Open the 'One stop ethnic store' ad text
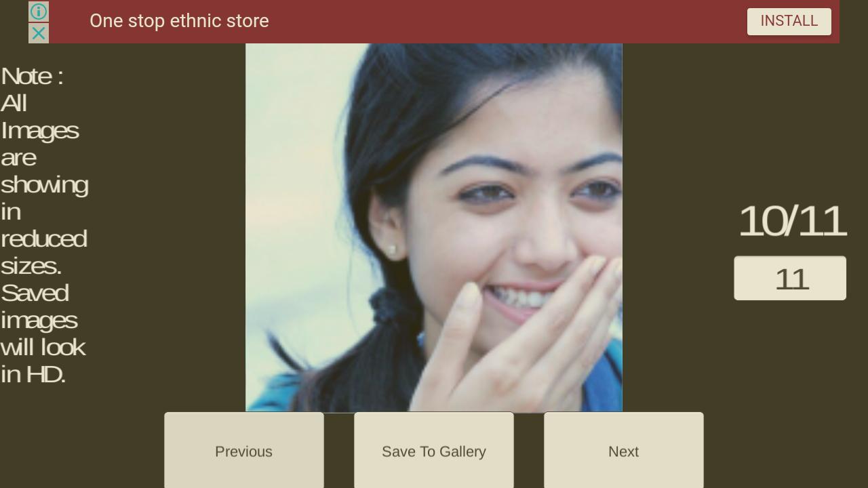Image resolution: width=868 pixels, height=488 pixels. click(x=179, y=21)
